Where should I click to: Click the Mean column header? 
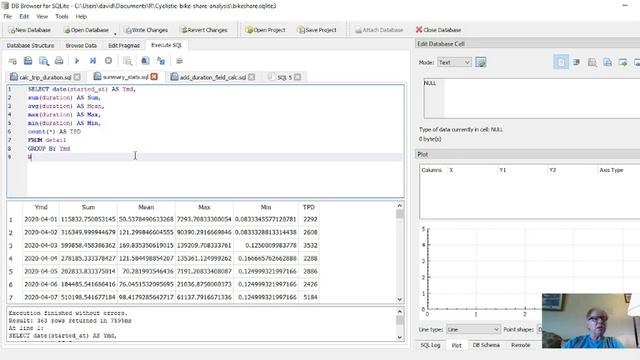click(146, 207)
